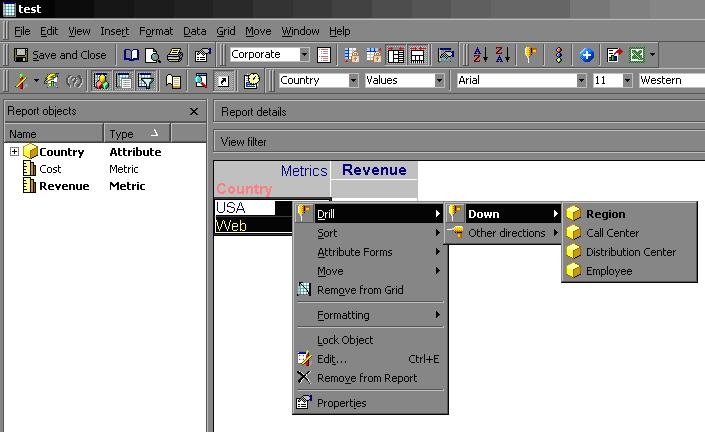Click the sort ascending A-Z icon
The image size is (705, 432).
click(x=480, y=55)
